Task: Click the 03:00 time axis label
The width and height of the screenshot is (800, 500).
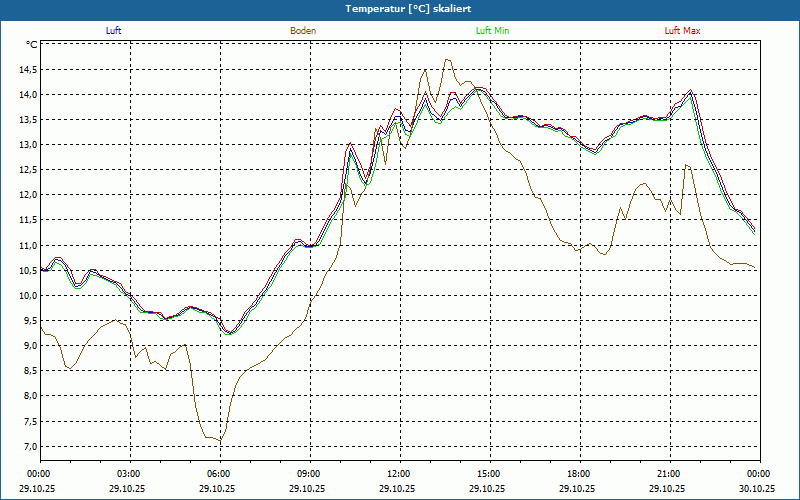Action: pos(128,474)
